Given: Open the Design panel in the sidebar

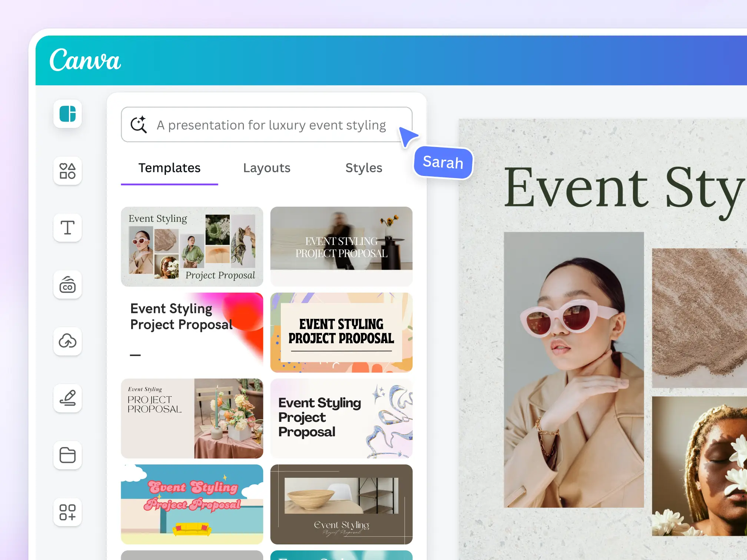Looking at the screenshot, I should [x=67, y=115].
